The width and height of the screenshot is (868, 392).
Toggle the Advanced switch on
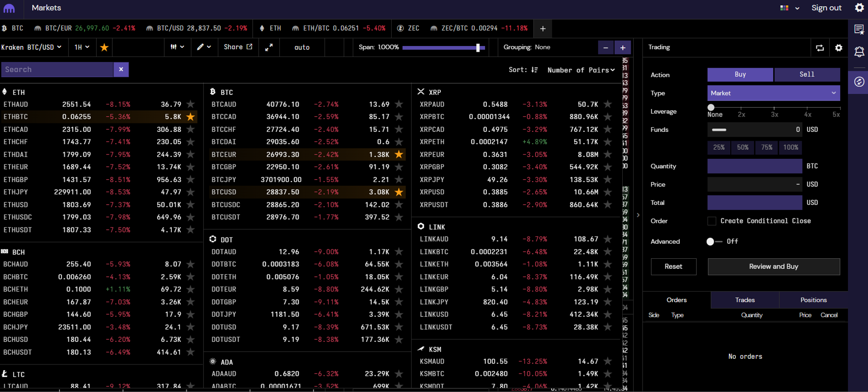[714, 241]
